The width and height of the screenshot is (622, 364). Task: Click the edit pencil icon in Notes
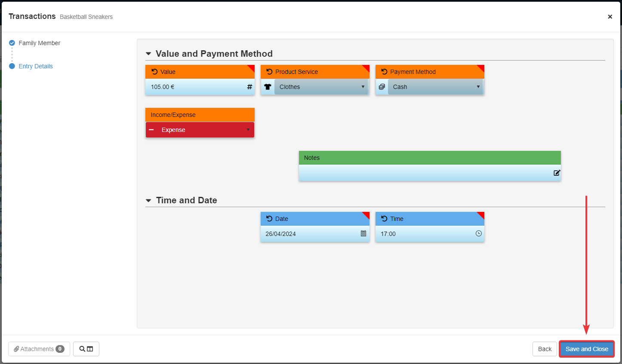pos(557,173)
